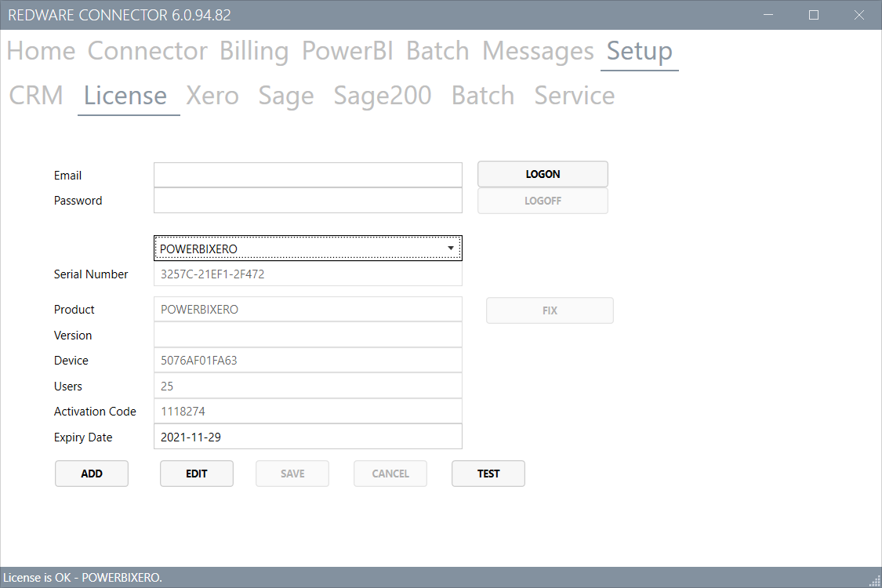
Task: Click the 'License is OK' status text
Action: coord(82,578)
